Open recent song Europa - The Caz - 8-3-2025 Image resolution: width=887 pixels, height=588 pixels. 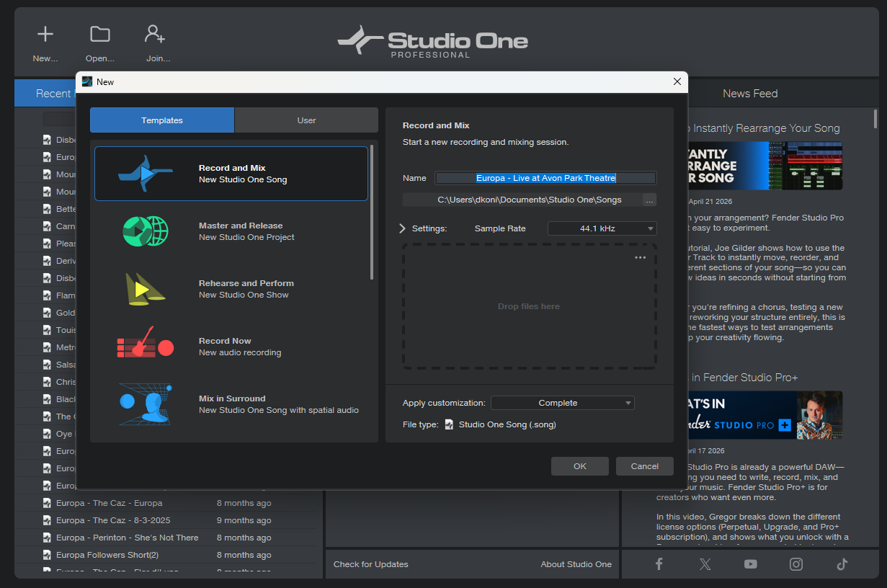[113, 520]
